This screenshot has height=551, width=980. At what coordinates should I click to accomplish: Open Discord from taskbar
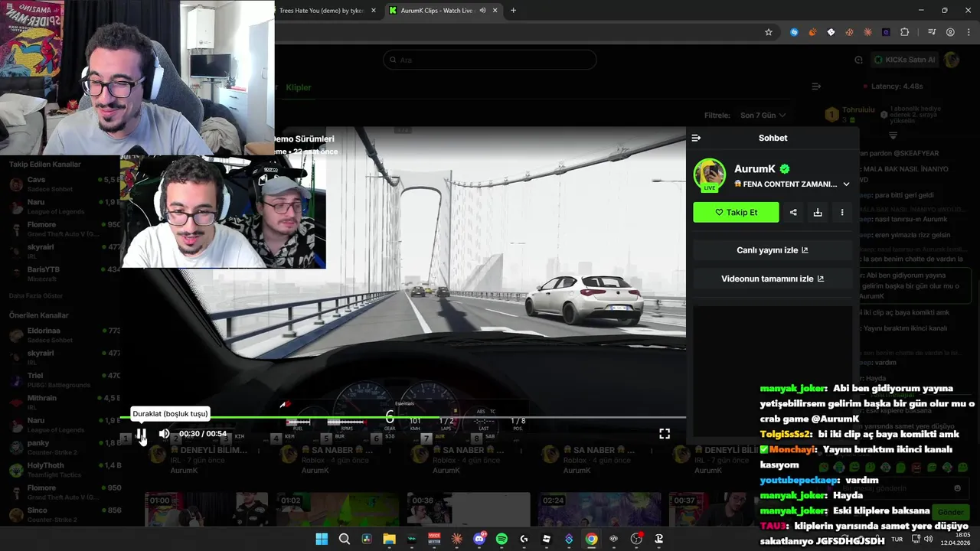(479, 539)
